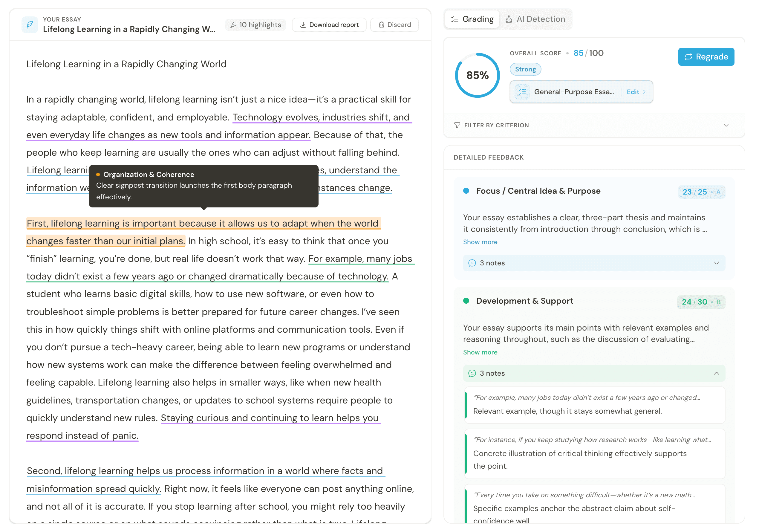
Task: Click the rubric checklist icon beside General-Purpose Essay
Action: click(522, 92)
